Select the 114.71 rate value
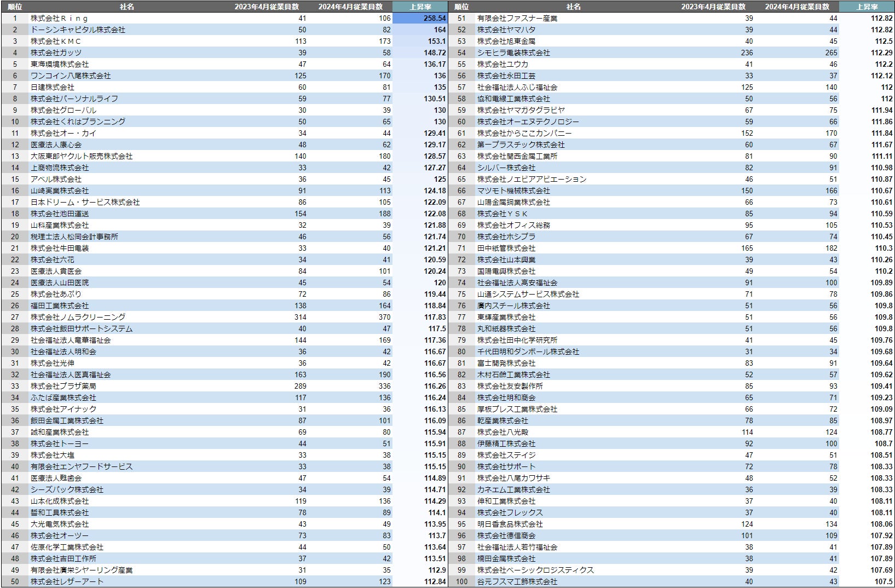Image resolution: width=895 pixels, height=588 pixels. click(435, 489)
